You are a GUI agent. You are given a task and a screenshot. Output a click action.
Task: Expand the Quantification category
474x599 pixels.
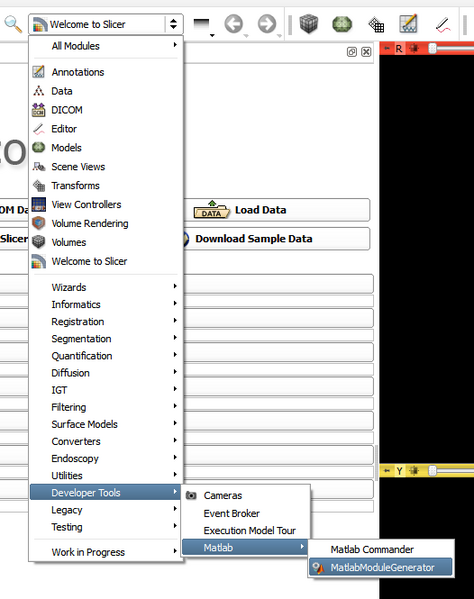pyautogui.click(x=106, y=356)
